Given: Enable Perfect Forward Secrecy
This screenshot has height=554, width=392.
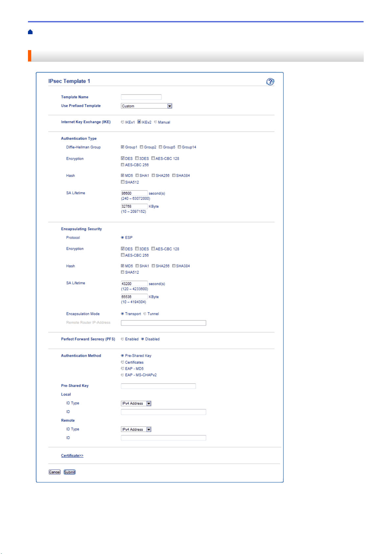Looking at the screenshot, I should (x=122, y=339).
